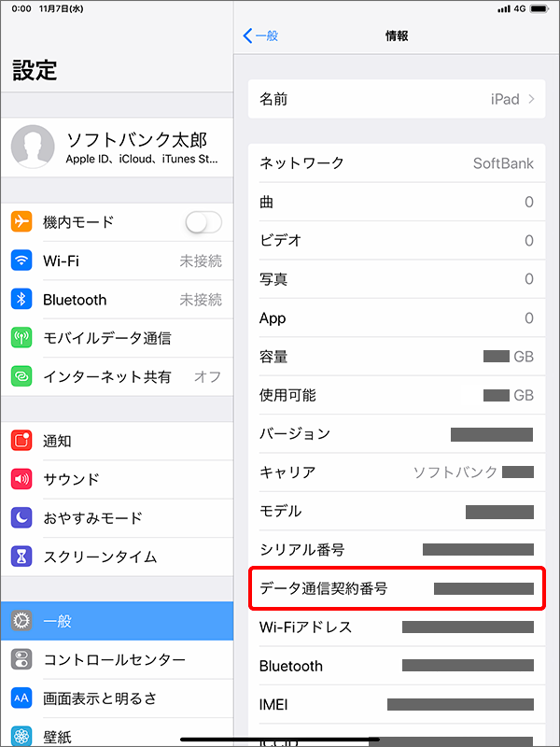
Task: Tap the orange airplane mode icon
Action: click(21, 222)
